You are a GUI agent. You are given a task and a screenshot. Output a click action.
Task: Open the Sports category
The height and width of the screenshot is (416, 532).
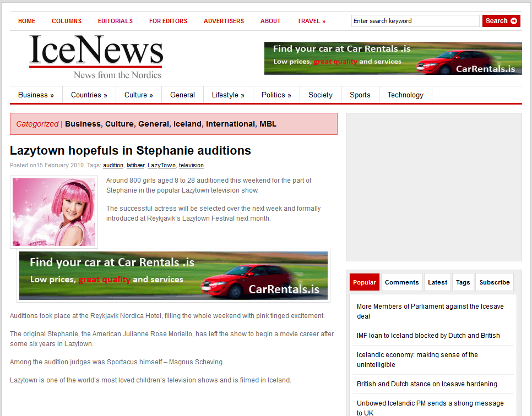360,95
